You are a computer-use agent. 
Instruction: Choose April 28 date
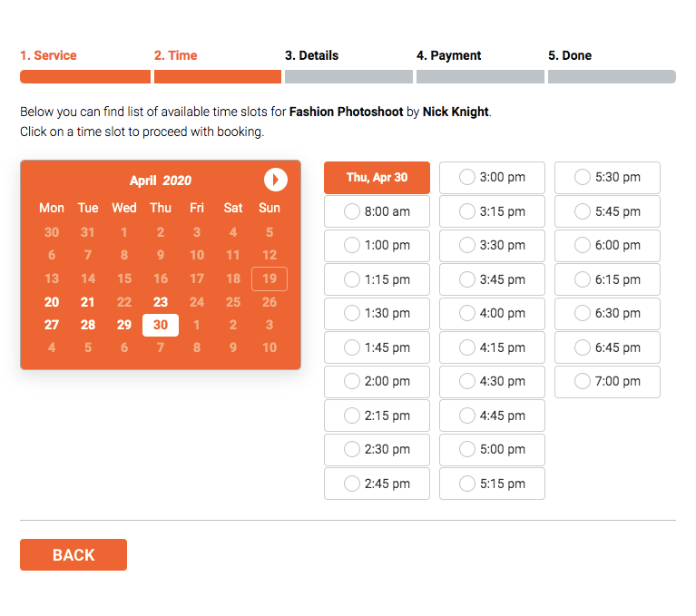[88, 325]
